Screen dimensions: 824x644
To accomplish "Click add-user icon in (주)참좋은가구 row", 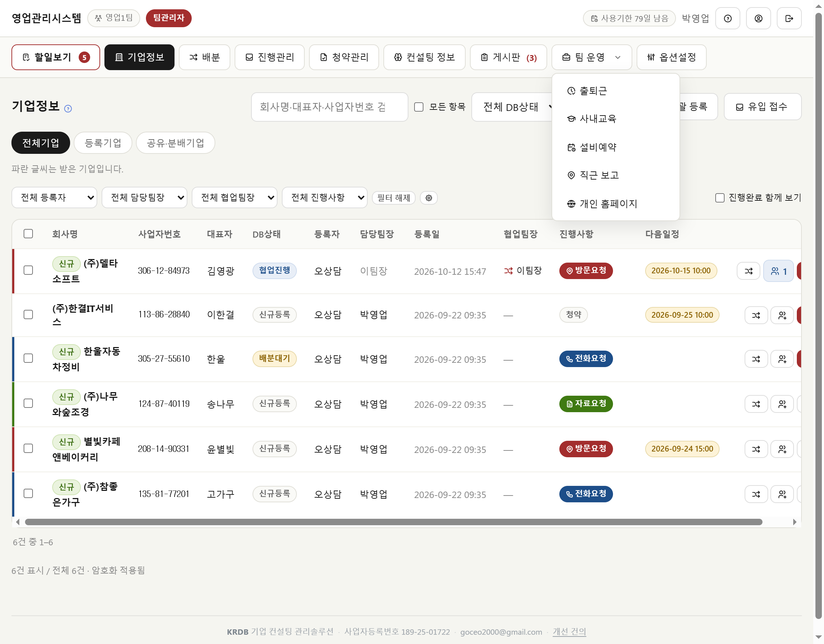I will [782, 494].
